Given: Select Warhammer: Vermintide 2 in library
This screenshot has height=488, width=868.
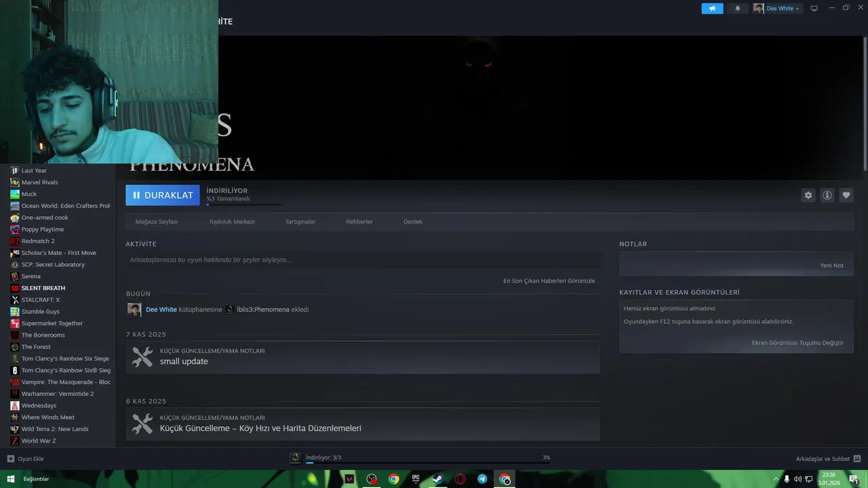Looking at the screenshot, I should click(58, 394).
